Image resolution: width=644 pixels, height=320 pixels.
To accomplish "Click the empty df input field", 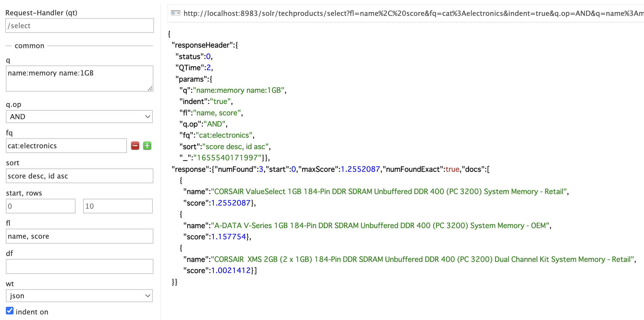I will tap(79, 266).
